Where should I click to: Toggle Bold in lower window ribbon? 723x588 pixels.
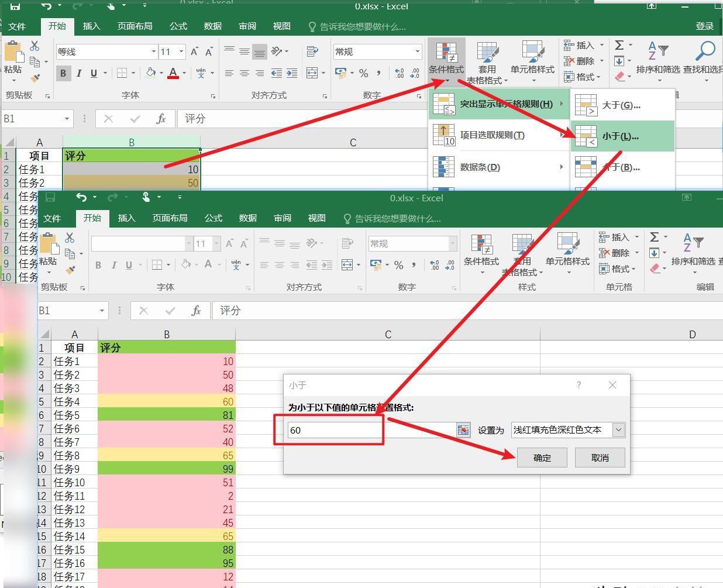(x=98, y=265)
